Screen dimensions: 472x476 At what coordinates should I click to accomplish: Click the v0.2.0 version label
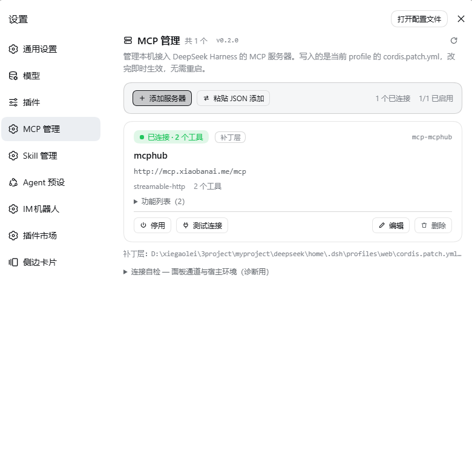tap(227, 41)
